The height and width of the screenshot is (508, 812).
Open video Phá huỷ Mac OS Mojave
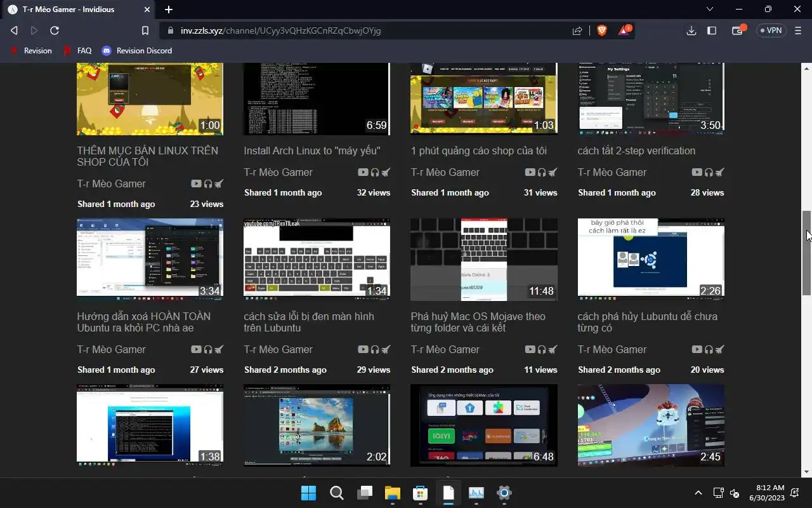tap(478, 322)
